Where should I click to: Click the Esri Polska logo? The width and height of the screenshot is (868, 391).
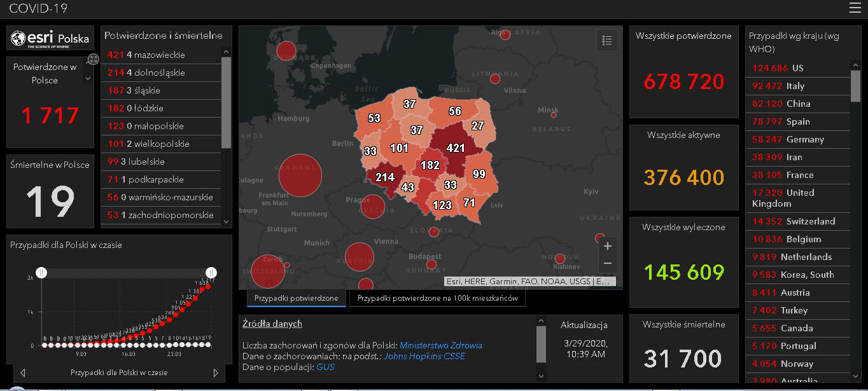pyautogui.click(x=50, y=39)
